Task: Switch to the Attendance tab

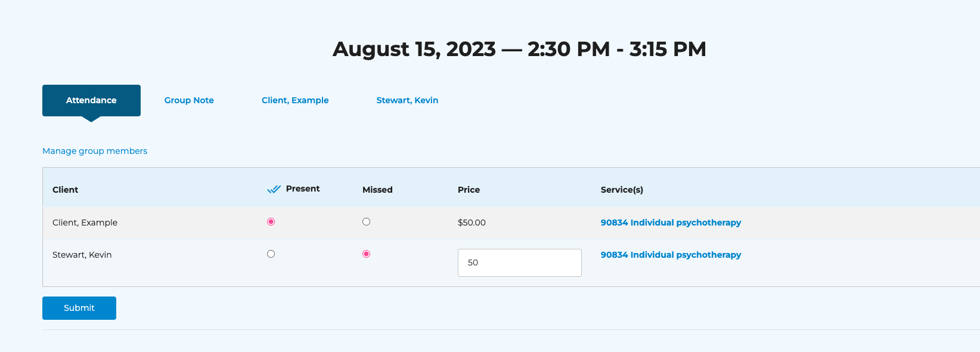Action: pyautogui.click(x=91, y=100)
